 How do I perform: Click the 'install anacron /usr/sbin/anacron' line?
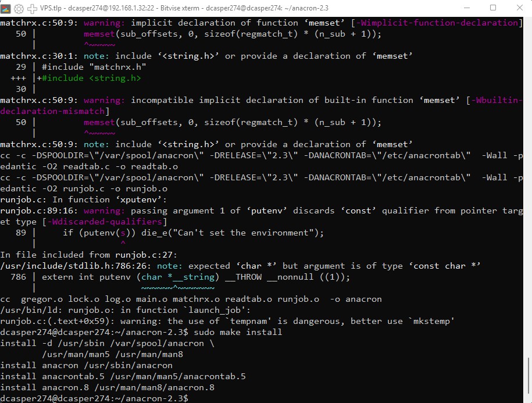click(x=86, y=365)
